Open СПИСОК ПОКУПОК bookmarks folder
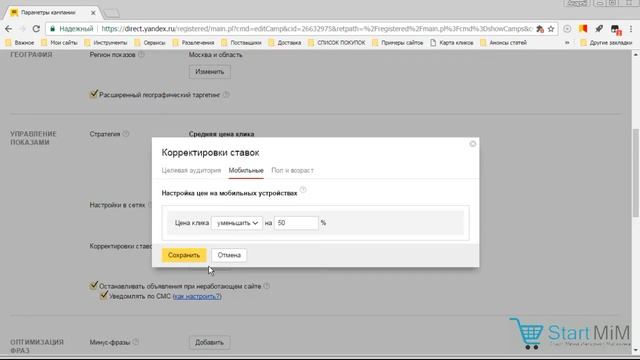 coord(337,42)
